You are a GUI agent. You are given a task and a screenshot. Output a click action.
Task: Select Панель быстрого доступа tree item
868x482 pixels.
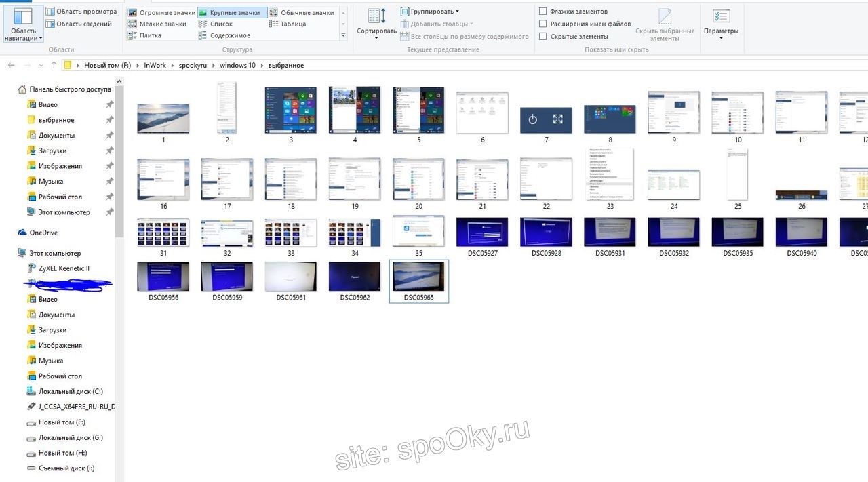(64, 89)
